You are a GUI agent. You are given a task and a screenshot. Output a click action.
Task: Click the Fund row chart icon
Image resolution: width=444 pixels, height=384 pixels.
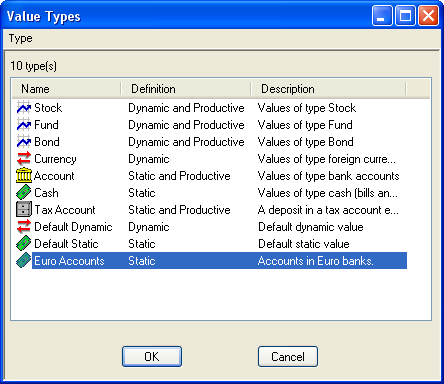[24, 125]
